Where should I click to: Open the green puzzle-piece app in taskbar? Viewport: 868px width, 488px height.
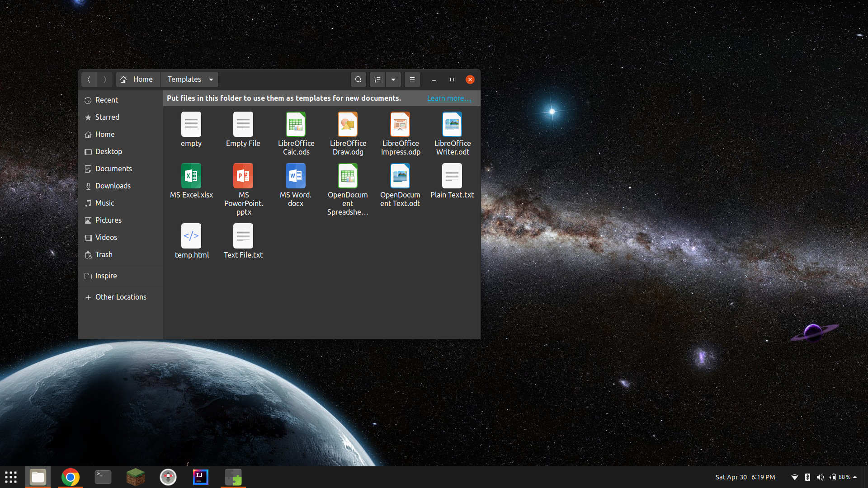pos(233,477)
